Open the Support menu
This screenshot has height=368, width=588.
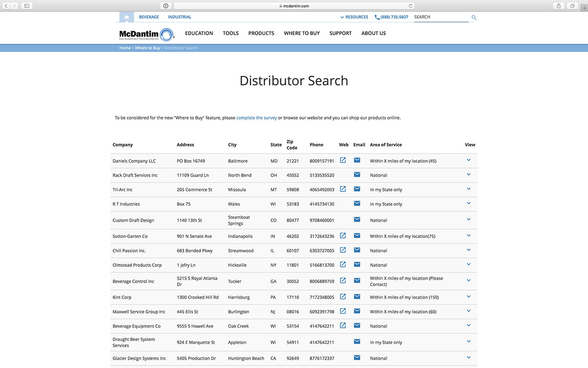tap(341, 33)
